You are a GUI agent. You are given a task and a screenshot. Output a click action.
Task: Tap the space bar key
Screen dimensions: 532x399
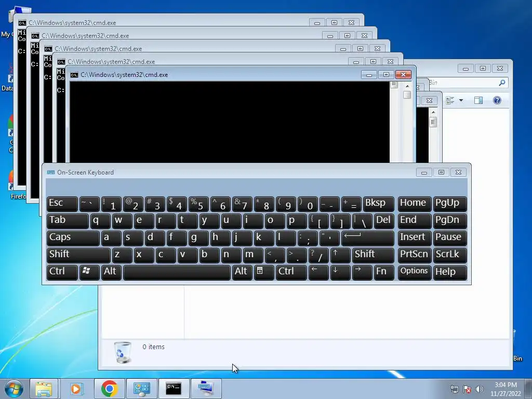(177, 273)
